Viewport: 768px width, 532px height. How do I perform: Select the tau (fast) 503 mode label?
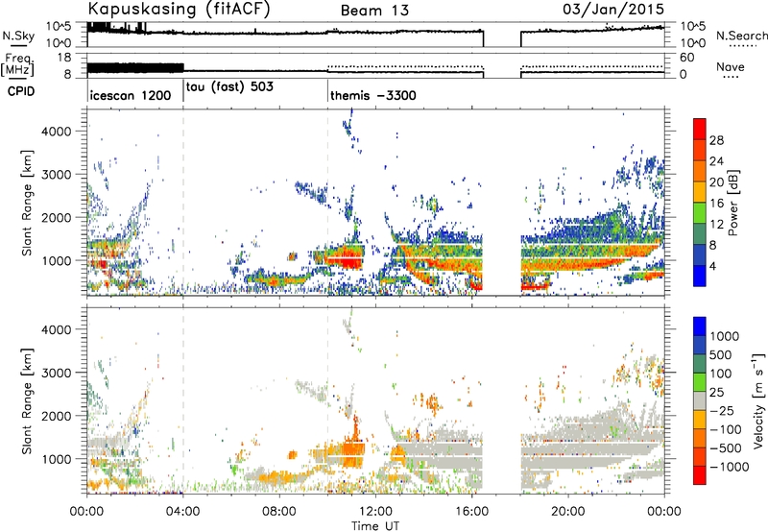pyautogui.click(x=229, y=87)
